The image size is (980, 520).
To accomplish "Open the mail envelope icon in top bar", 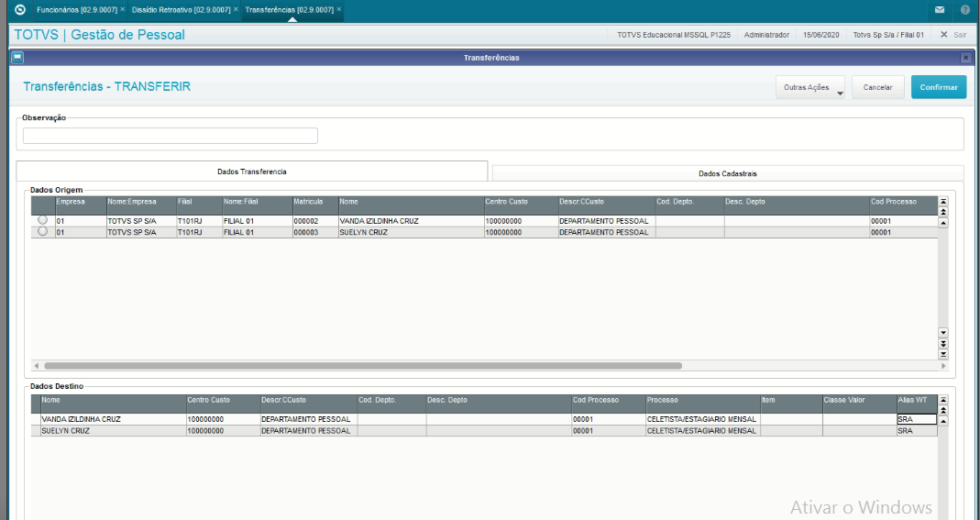I will 940,10.
